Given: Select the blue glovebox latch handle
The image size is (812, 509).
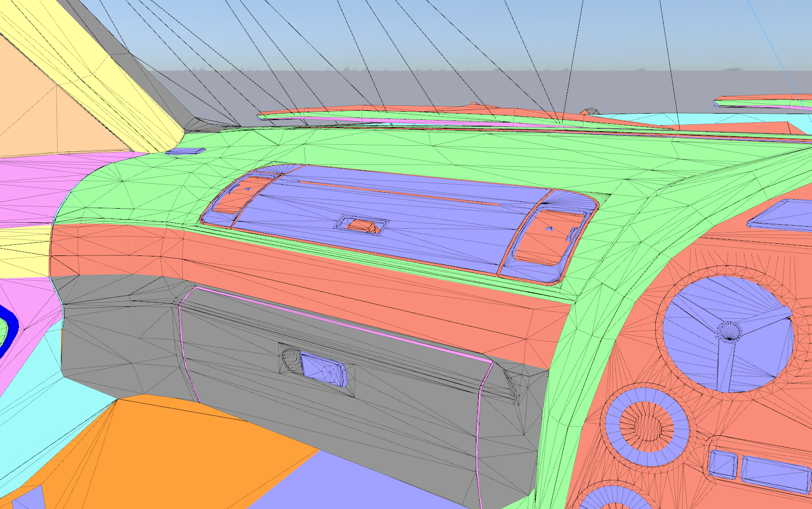Looking at the screenshot, I should (x=324, y=369).
